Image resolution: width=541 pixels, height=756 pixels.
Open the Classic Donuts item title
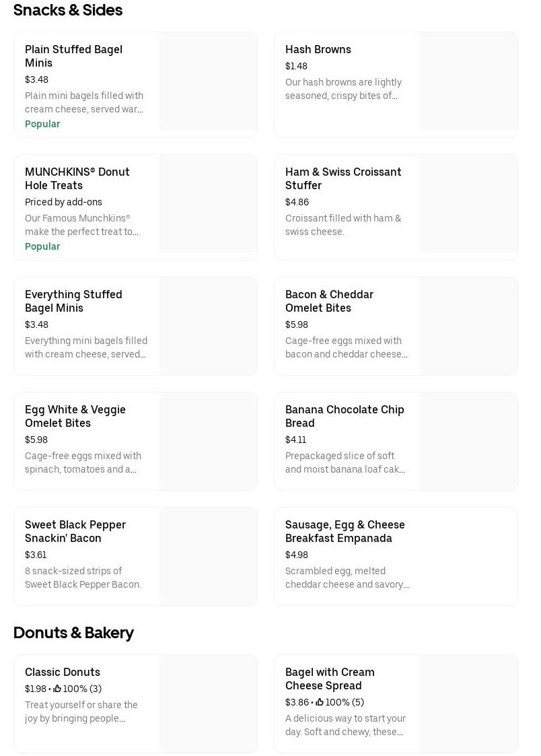pos(62,672)
